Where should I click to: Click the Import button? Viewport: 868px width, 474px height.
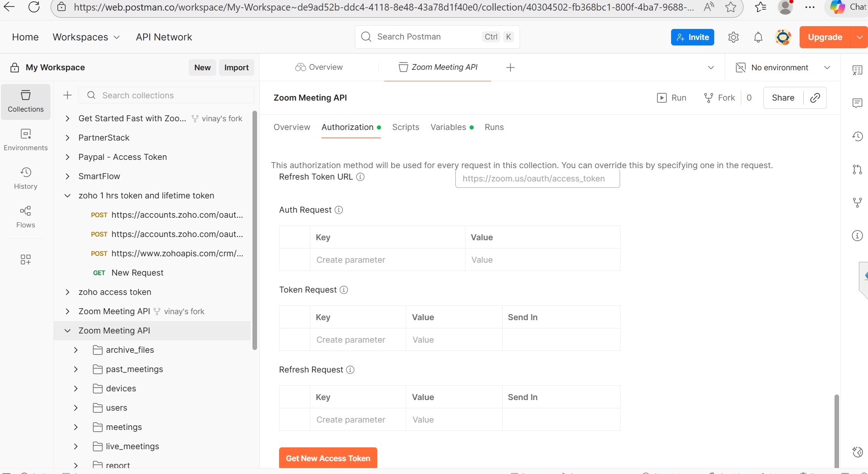(x=236, y=68)
